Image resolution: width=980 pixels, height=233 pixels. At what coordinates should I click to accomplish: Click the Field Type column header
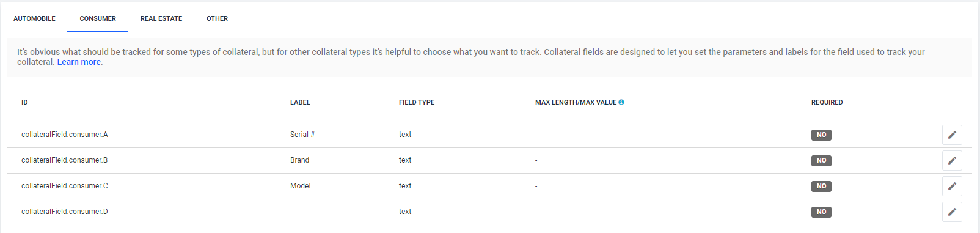click(417, 102)
